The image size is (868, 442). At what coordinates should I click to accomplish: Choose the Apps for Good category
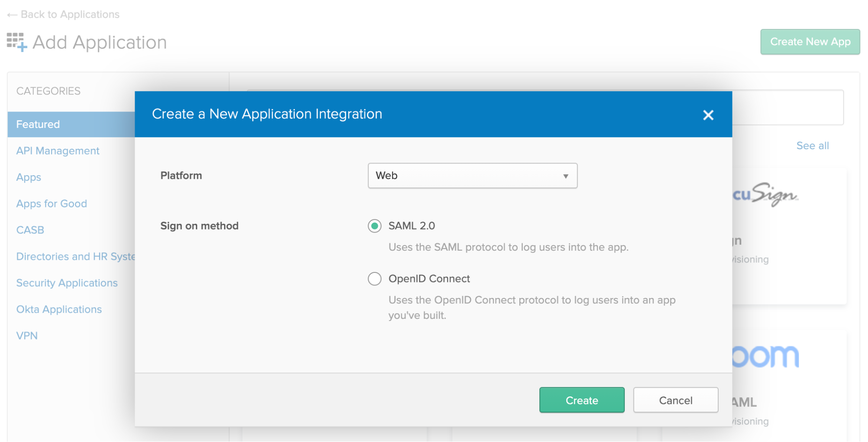pyautogui.click(x=52, y=204)
